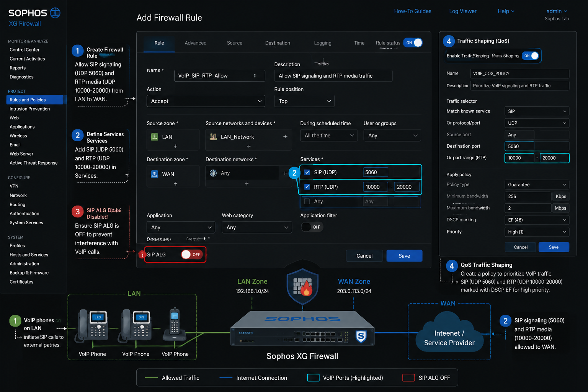588x392 pixels.
Task: Open Backup & Firmware in the sidebar
Action: pyautogui.click(x=29, y=273)
